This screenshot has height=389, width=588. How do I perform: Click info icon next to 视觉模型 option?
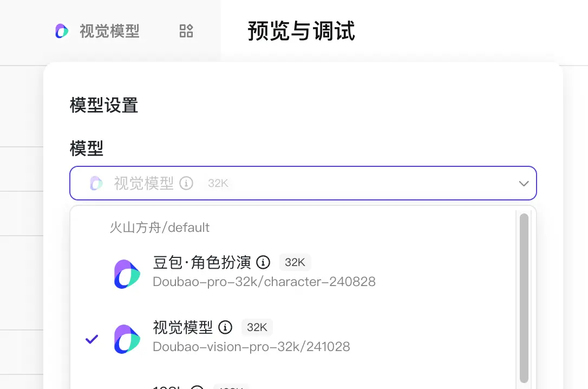click(x=225, y=327)
